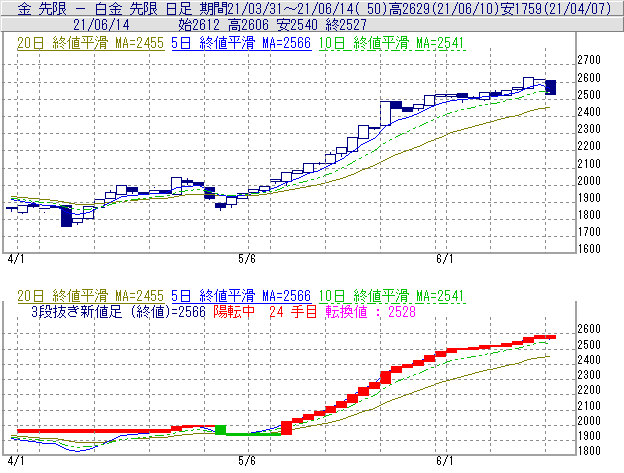The width and height of the screenshot is (624, 473).
Task: Click the large dark candlestick near 1800 in early April
Action: click(66, 216)
